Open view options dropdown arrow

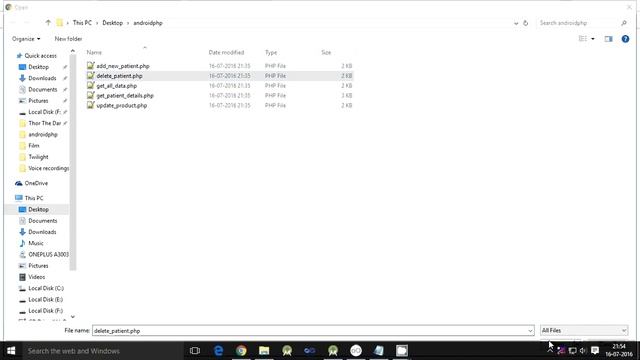pyautogui.click(x=593, y=39)
